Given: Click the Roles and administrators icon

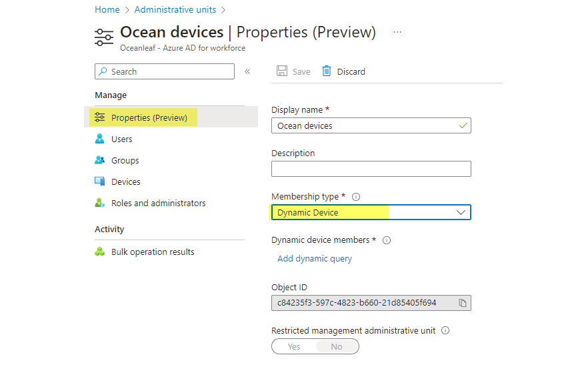Looking at the screenshot, I should click(100, 203).
